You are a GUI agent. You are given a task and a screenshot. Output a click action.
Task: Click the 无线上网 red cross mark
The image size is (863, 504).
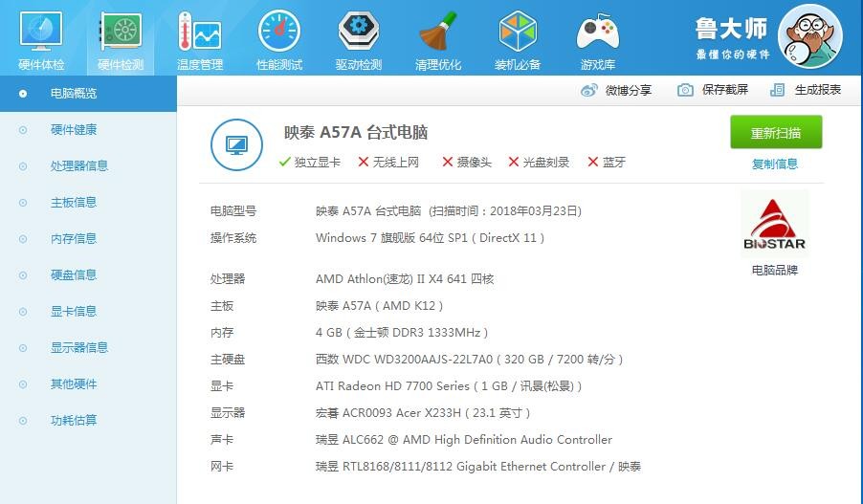coord(364,162)
